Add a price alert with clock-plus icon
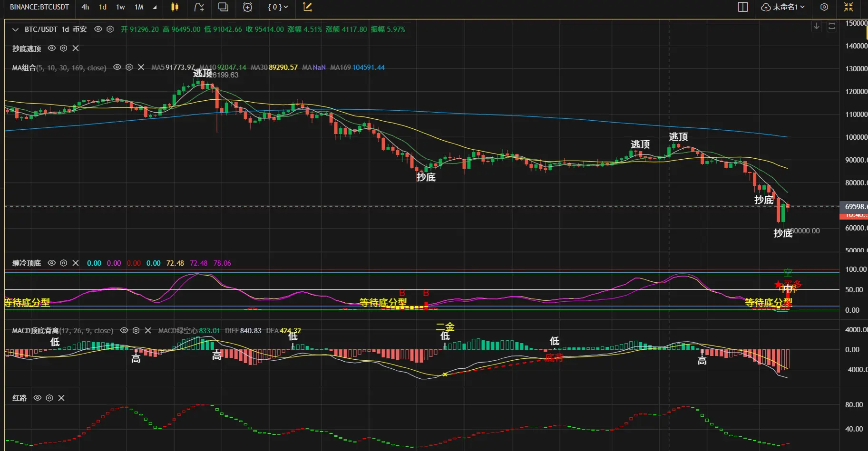This screenshot has width=868, height=451. (247, 7)
